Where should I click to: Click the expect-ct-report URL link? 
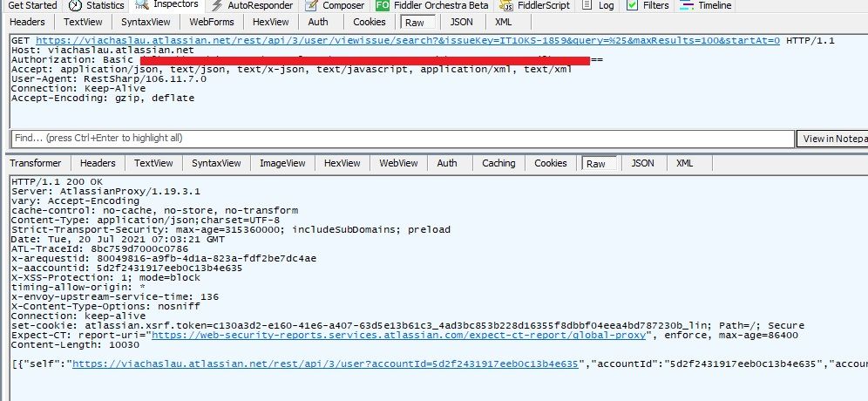pyautogui.click(x=399, y=335)
